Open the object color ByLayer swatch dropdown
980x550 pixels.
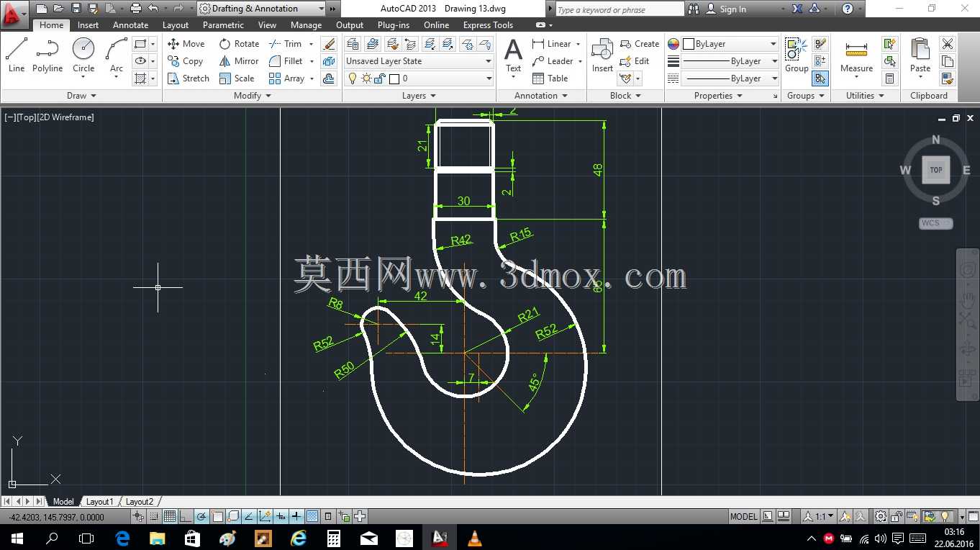[730, 44]
